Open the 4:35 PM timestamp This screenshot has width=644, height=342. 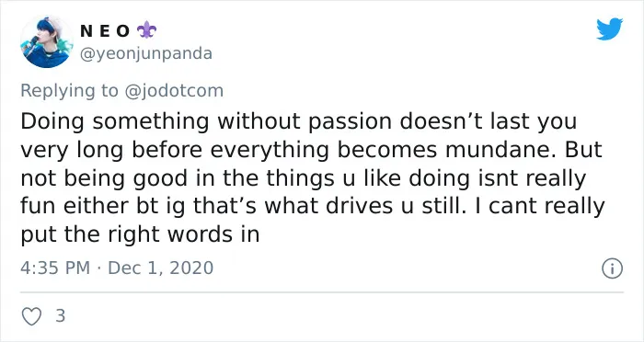(x=55, y=268)
